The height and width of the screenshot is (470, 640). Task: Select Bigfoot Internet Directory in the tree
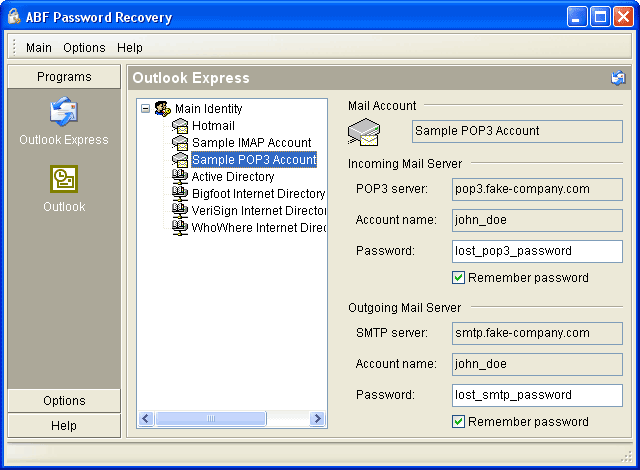click(x=258, y=194)
